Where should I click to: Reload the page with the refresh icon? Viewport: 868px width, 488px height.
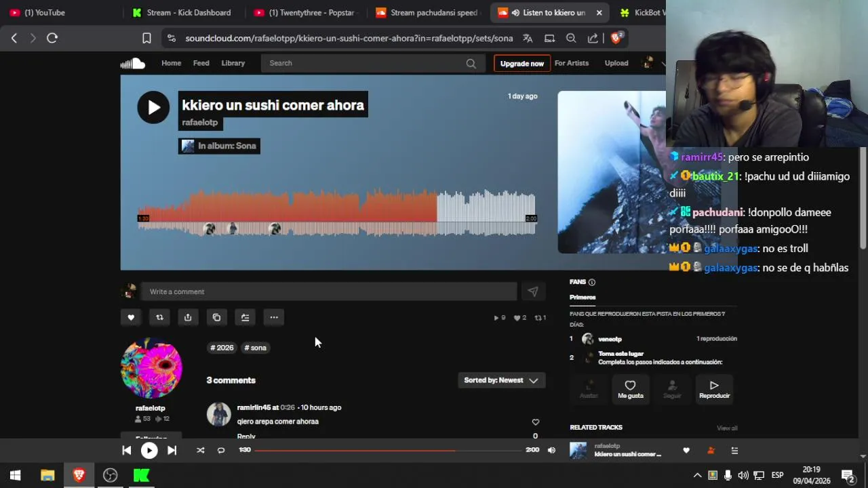(52, 38)
